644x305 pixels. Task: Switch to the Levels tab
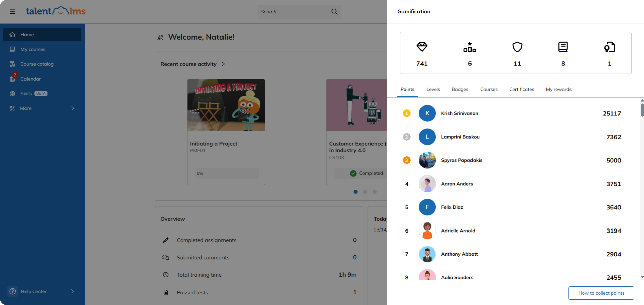[x=433, y=89]
